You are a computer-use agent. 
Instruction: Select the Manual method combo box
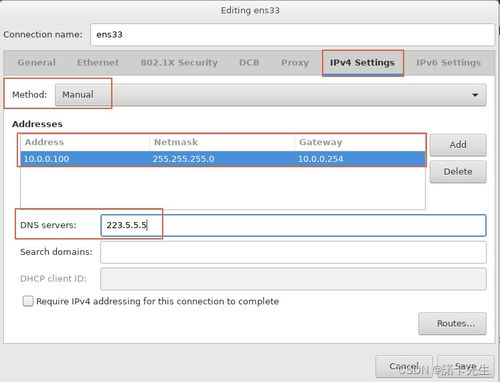(270, 95)
